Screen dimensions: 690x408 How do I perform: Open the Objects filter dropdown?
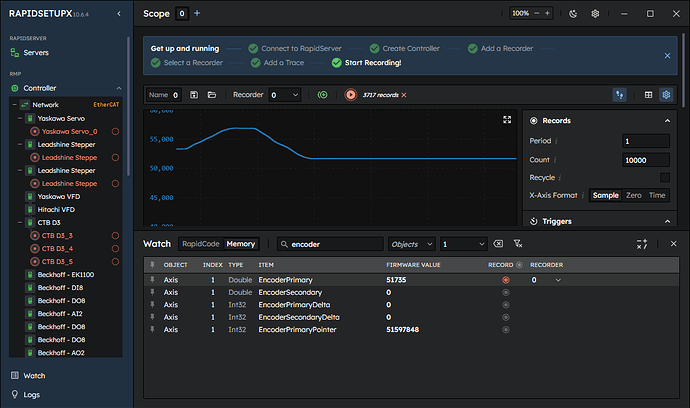click(x=411, y=244)
